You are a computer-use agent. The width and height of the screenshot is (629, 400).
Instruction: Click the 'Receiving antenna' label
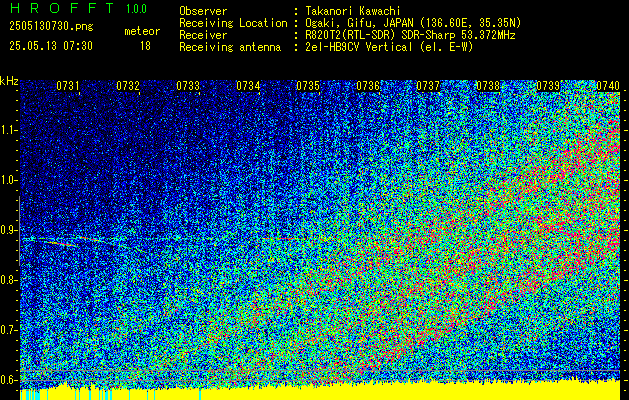pyautogui.click(x=230, y=47)
